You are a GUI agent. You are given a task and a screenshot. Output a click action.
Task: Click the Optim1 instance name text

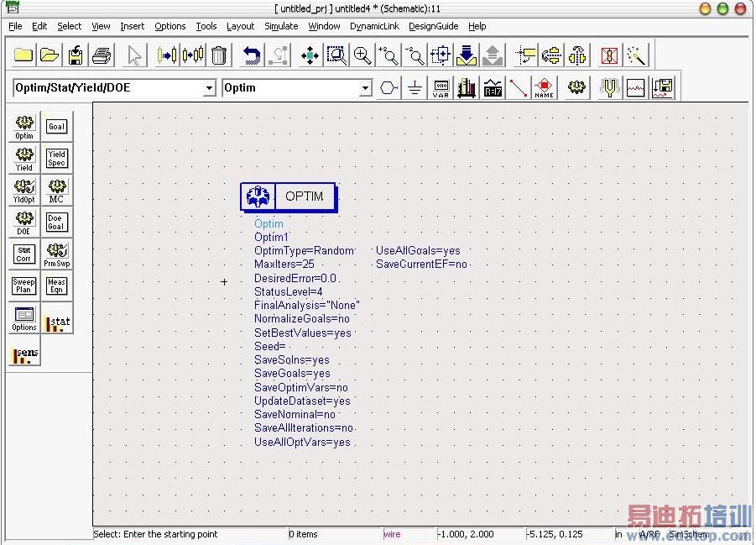coord(271,238)
